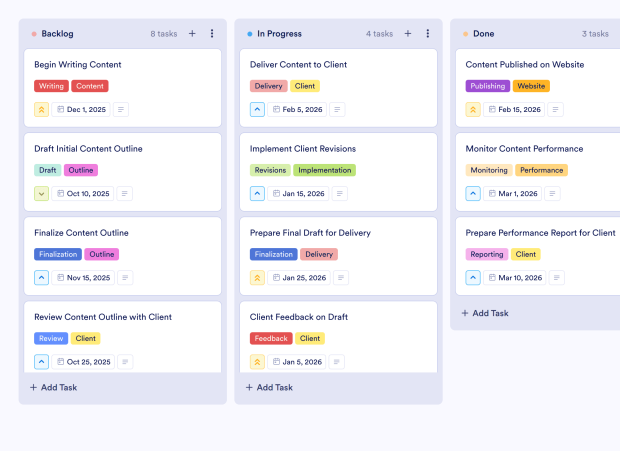The height and width of the screenshot is (451, 620).
Task: Open three-dot menu for Backlog column
Action: tap(212, 34)
